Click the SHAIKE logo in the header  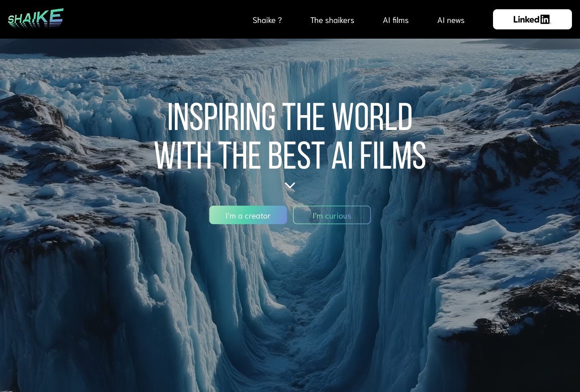pyautogui.click(x=35, y=18)
